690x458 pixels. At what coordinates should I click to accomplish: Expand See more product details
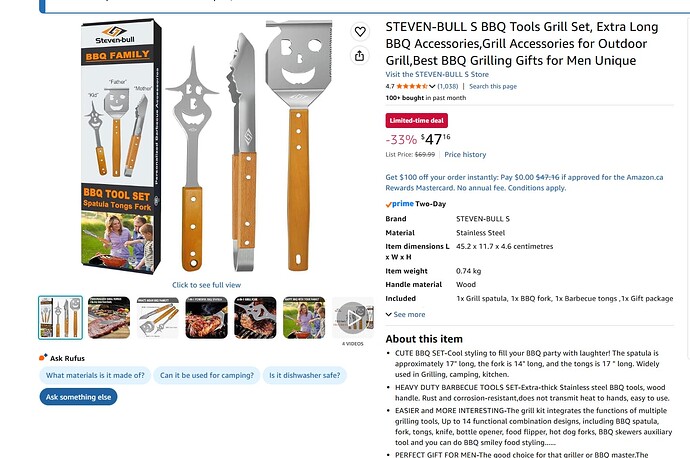[x=405, y=314]
